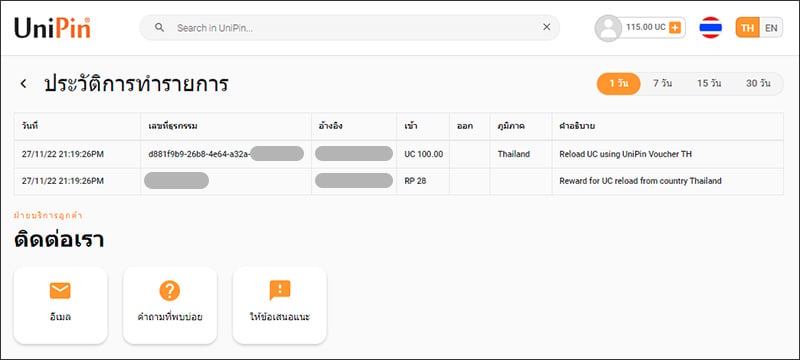Open the email envelope contact card
Screen dimensions: 800x360
point(60,305)
